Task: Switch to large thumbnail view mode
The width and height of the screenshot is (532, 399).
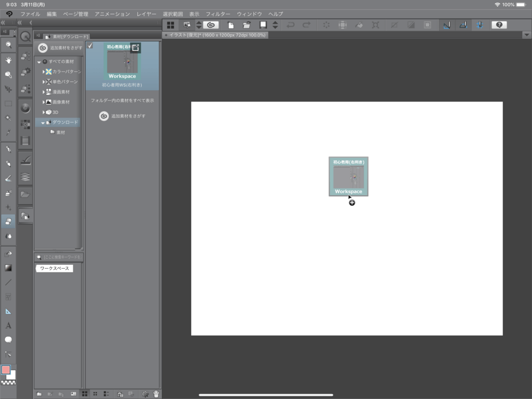Action: pos(85,394)
